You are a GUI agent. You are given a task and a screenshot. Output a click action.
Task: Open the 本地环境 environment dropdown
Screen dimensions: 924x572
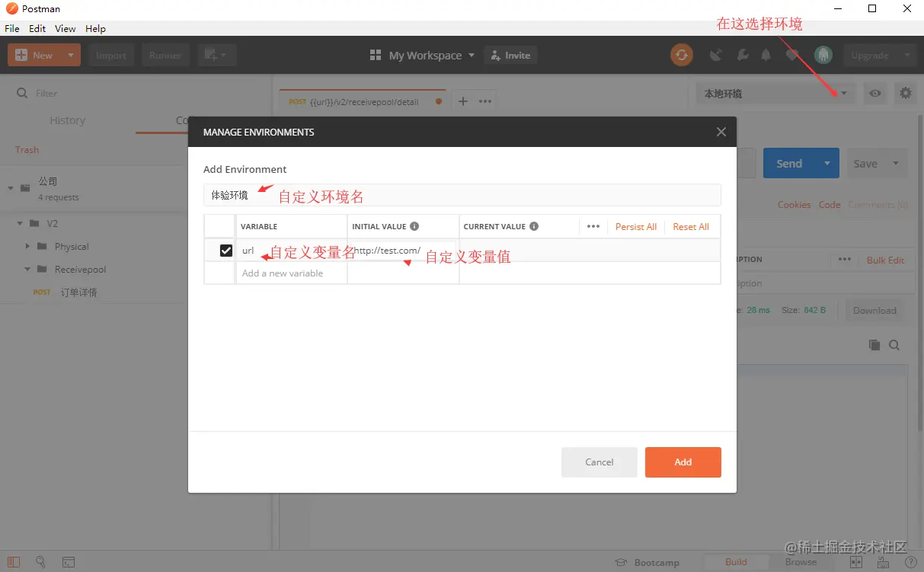click(775, 93)
